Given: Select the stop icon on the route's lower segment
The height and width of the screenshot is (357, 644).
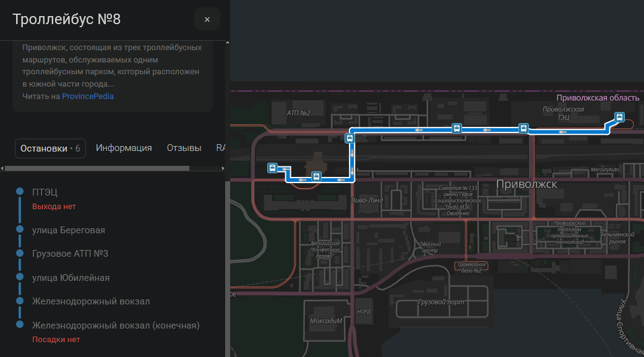Looking at the screenshot, I should point(316,176).
